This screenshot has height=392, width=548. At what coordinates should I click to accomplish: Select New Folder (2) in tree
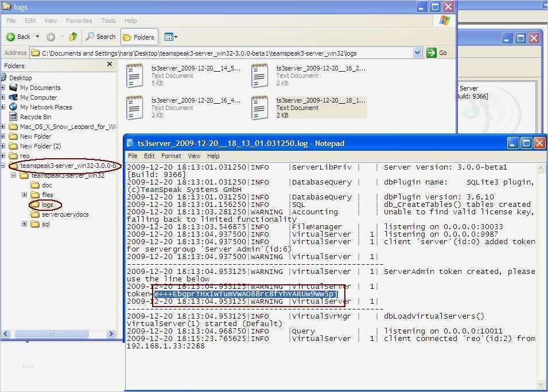point(41,146)
